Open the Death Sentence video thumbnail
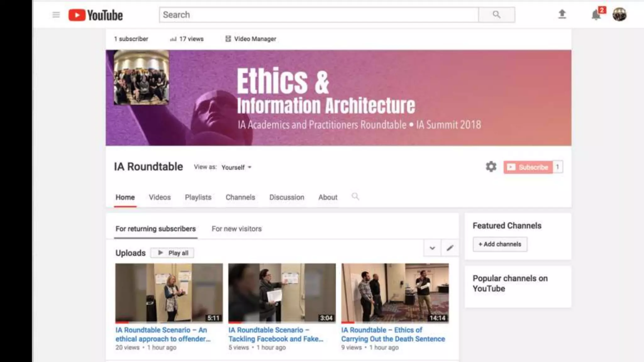This screenshot has height=362, width=644. [x=395, y=293]
